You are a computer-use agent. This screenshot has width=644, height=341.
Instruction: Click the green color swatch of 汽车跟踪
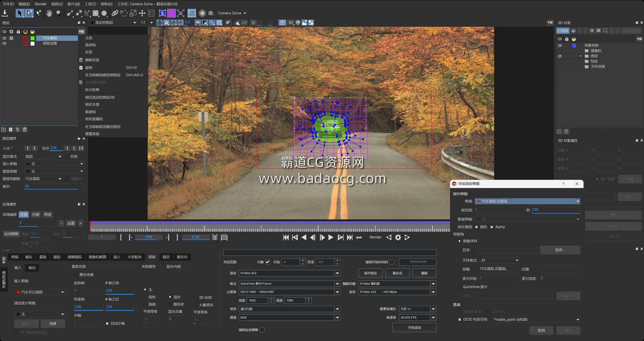(x=33, y=38)
